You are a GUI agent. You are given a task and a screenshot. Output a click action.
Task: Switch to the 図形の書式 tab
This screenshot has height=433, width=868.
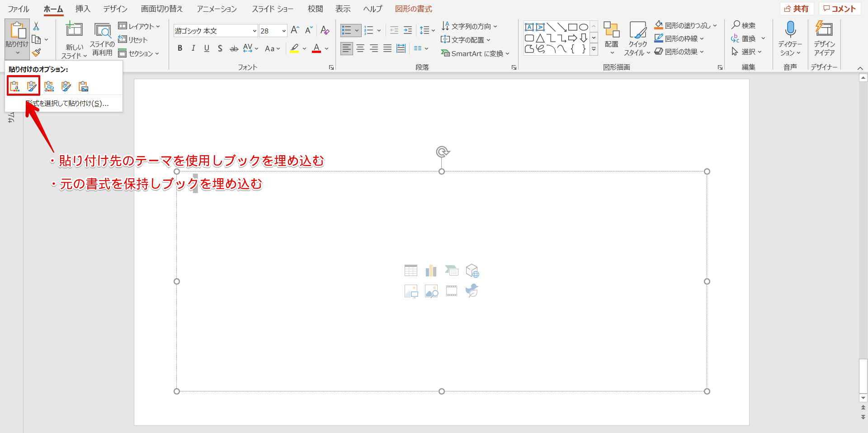(413, 9)
